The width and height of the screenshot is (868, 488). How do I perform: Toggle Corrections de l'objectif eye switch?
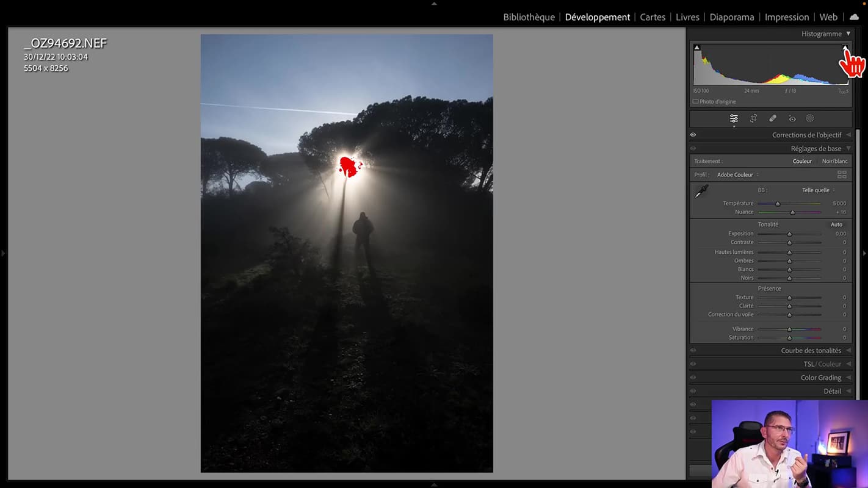click(693, 135)
